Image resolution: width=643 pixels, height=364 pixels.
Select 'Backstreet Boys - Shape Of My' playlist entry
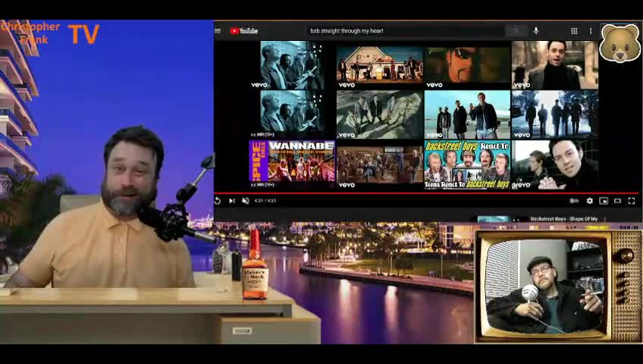point(564,219)
